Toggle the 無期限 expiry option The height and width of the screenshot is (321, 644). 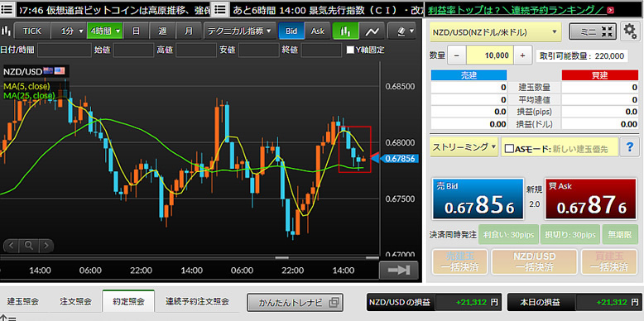619,235
